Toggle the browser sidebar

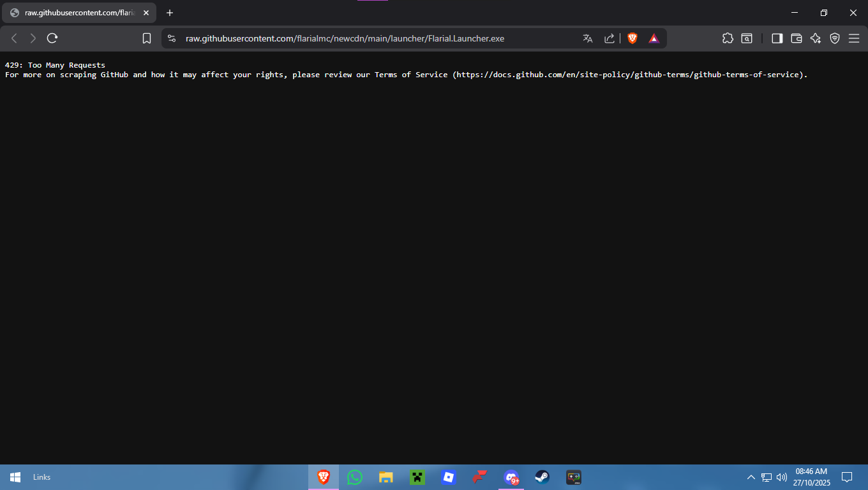[x=777, y=38]
